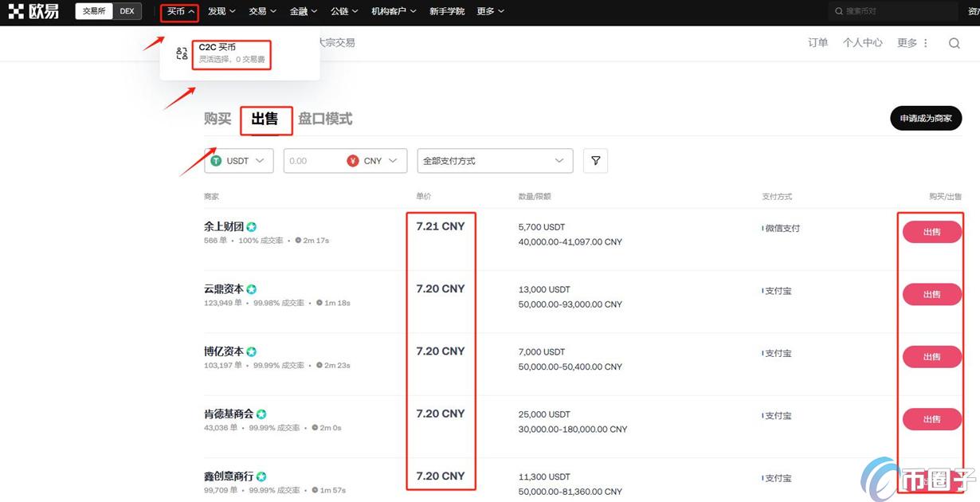The width and height of the screenshot is (980, 502).
Task: Click the OKX 欧易 logo
Action: click(33, 11)
